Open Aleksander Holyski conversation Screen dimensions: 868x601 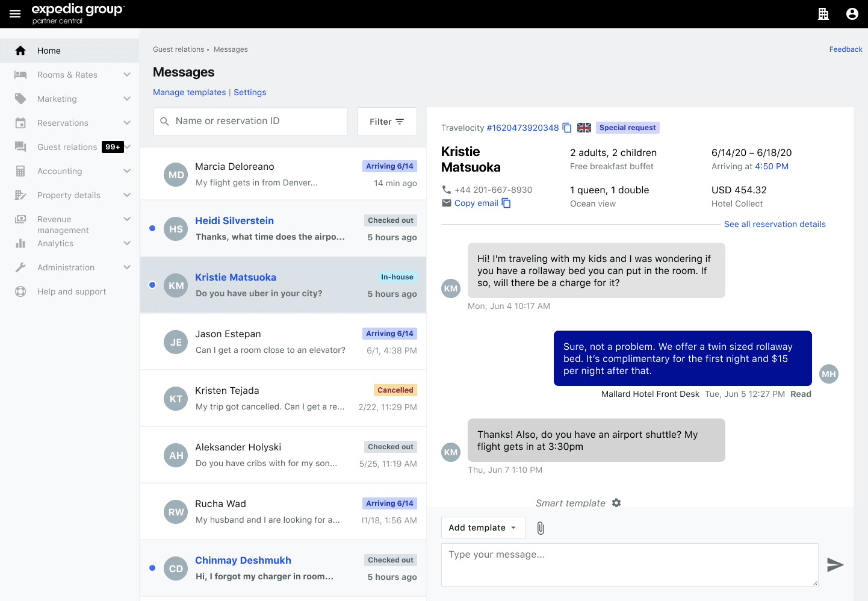pyautogui.click(x=283, y=455)
